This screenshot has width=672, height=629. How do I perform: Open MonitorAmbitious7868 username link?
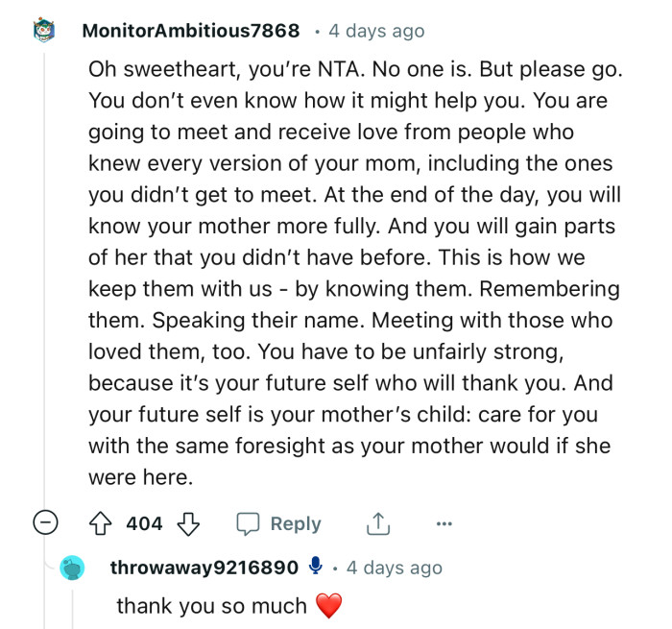coord(191,31)
